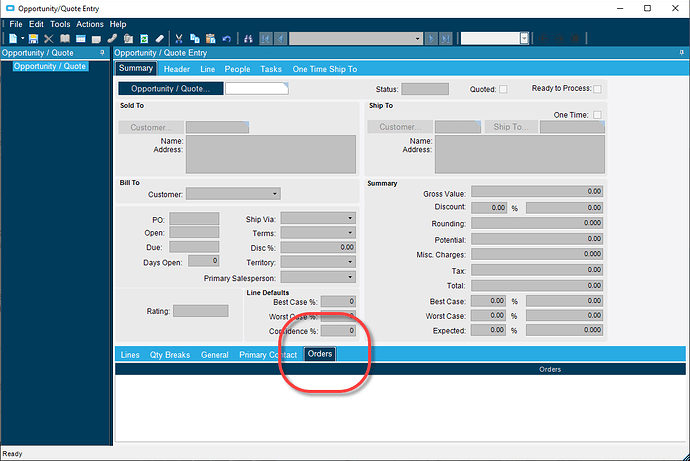Click the Orders grid column header
The image size is (690, 461).
[x=550, y=369]
